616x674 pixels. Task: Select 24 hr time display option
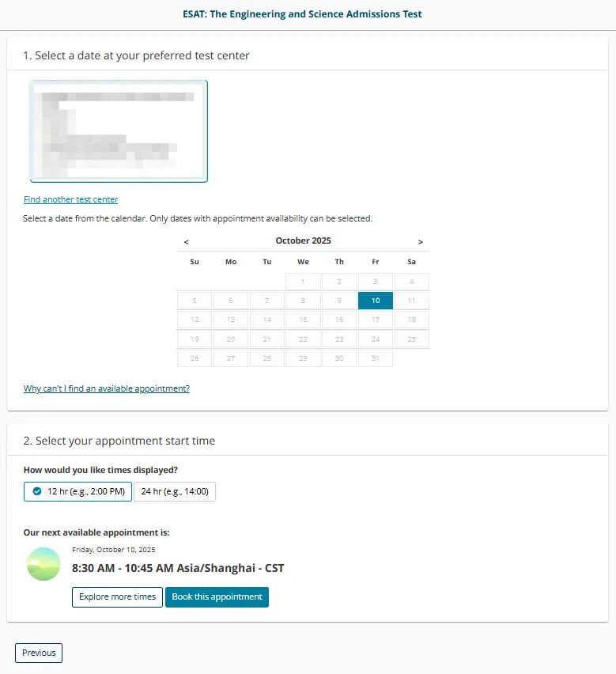[175, 491]
